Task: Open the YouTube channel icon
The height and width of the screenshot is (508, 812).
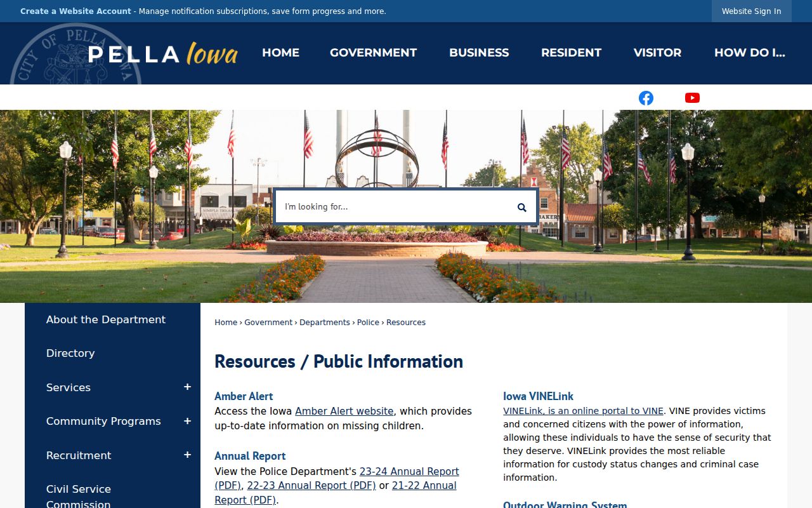Action: point(692,98)
